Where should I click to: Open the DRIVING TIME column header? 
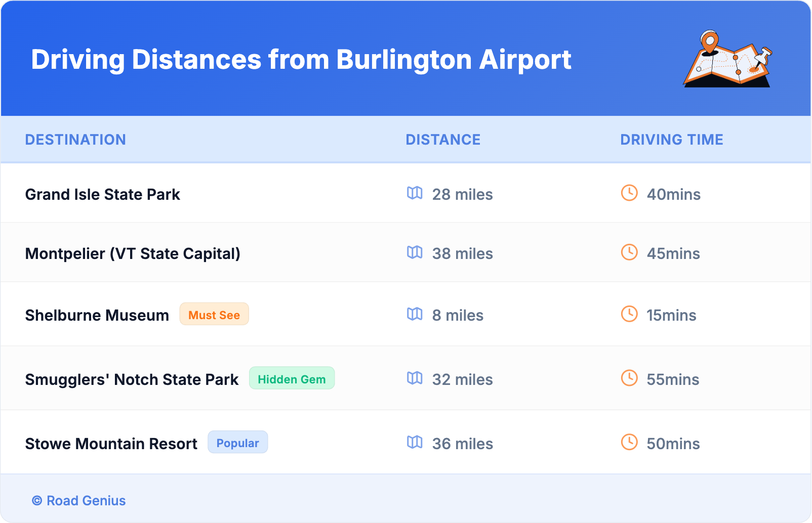click(x=671, y=140)
